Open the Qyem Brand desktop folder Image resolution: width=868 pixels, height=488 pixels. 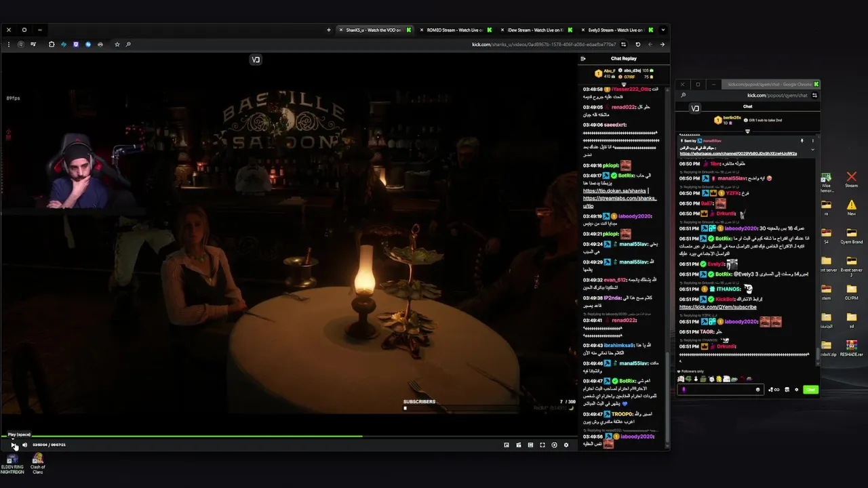point(852,236)
